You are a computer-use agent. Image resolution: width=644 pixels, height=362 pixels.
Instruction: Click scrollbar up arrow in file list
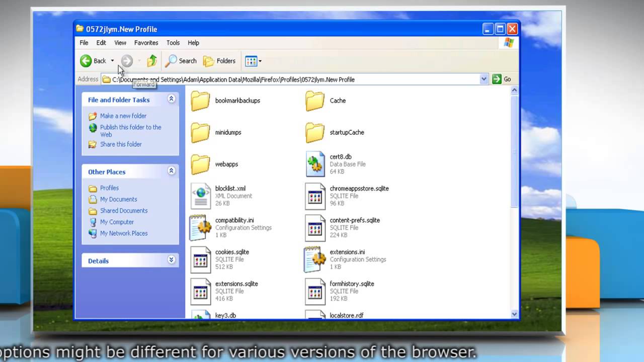pos(514,90)
